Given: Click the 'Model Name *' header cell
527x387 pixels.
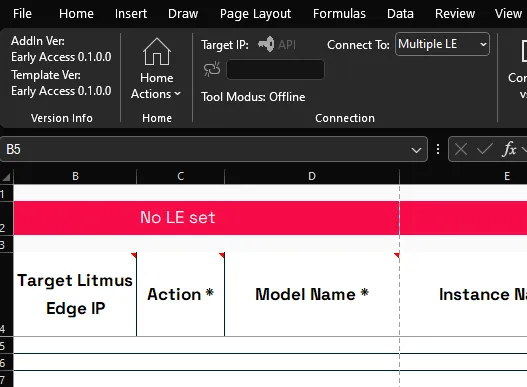Looking at the screenshot, I should (312, 294).
